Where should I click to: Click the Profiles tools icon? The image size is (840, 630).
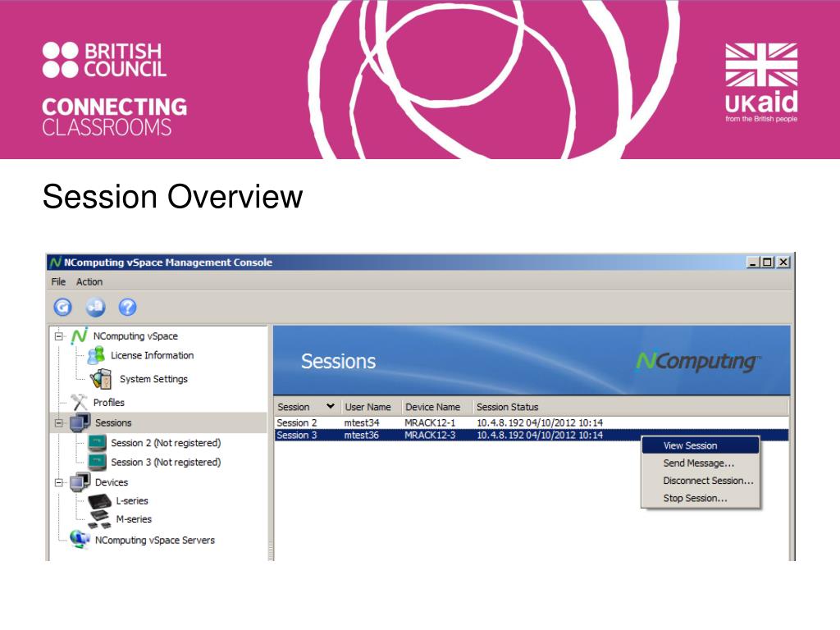(x=79, y=402)
